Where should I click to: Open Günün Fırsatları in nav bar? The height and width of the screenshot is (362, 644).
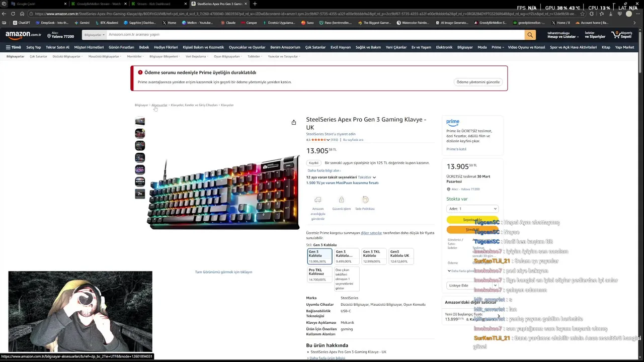[121, 47]
